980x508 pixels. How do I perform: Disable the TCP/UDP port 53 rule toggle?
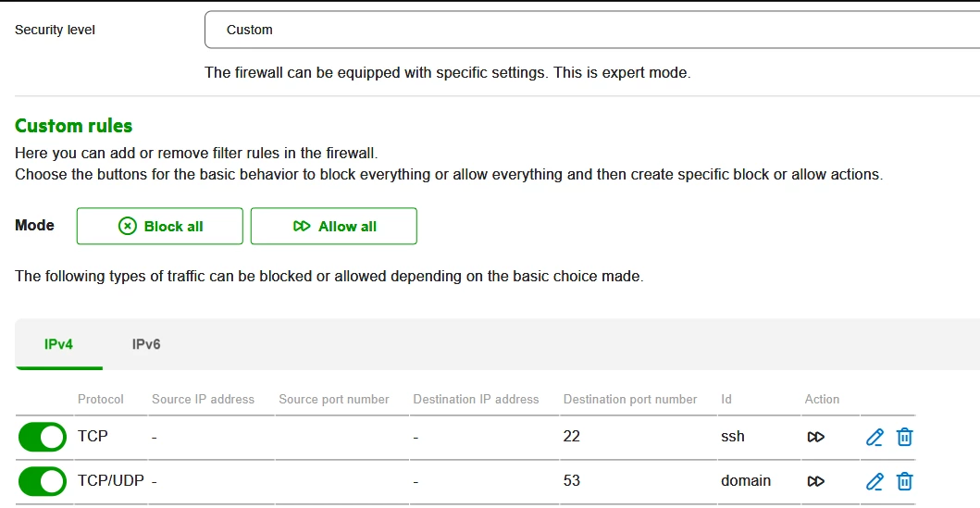pyautogui.click(x=43, y=481)
